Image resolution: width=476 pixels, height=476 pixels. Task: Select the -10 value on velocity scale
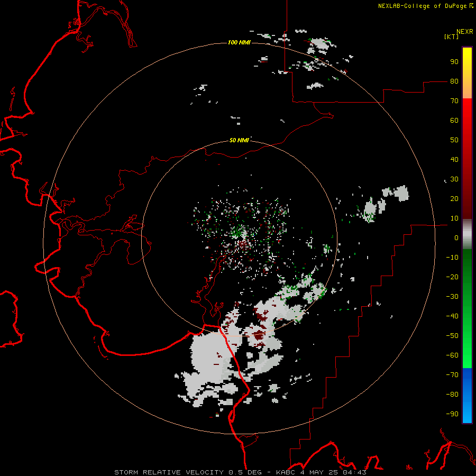(452, 258)
